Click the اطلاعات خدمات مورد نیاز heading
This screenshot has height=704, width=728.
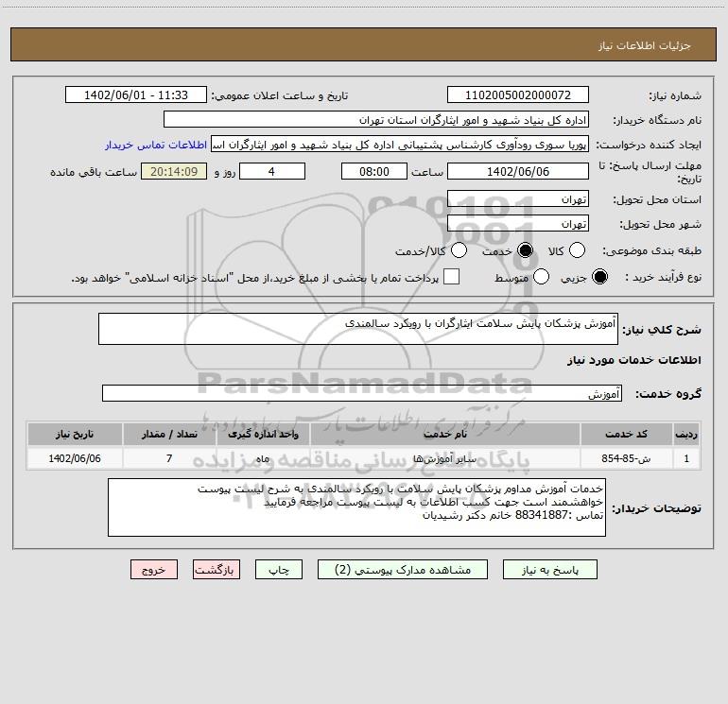click(634, 360)
